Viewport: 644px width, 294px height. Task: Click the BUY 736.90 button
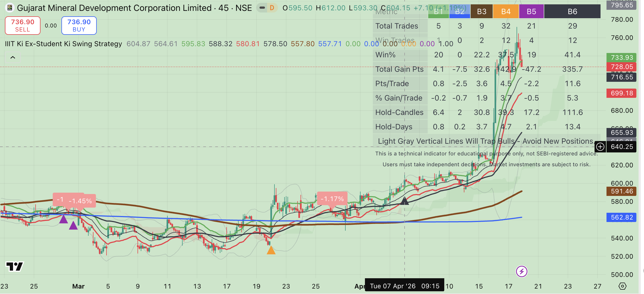79,26
